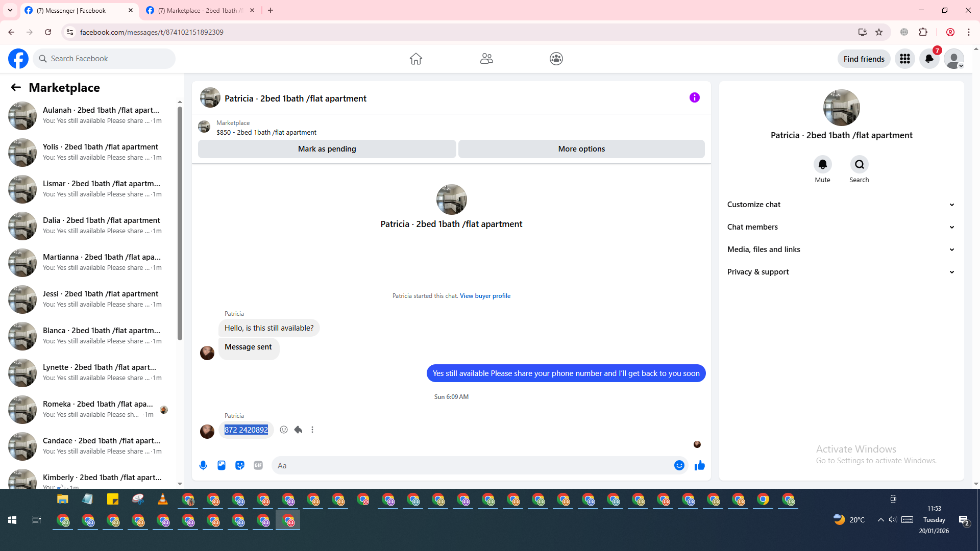Open View buyer profile link
The image size is (980, 551).
485,296
